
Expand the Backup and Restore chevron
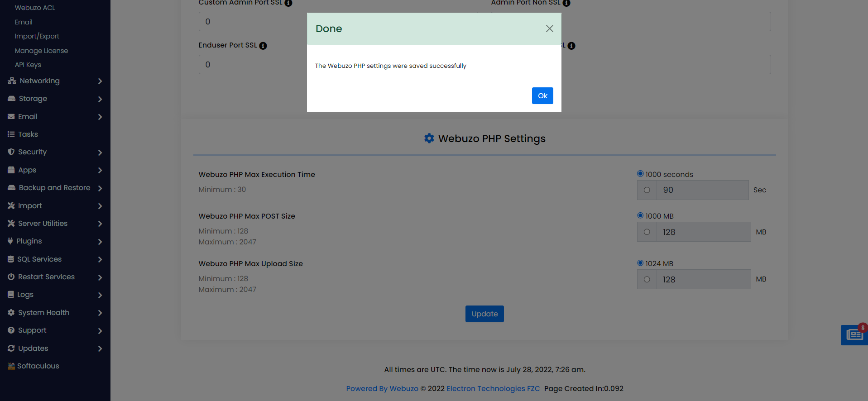[100, 188]
